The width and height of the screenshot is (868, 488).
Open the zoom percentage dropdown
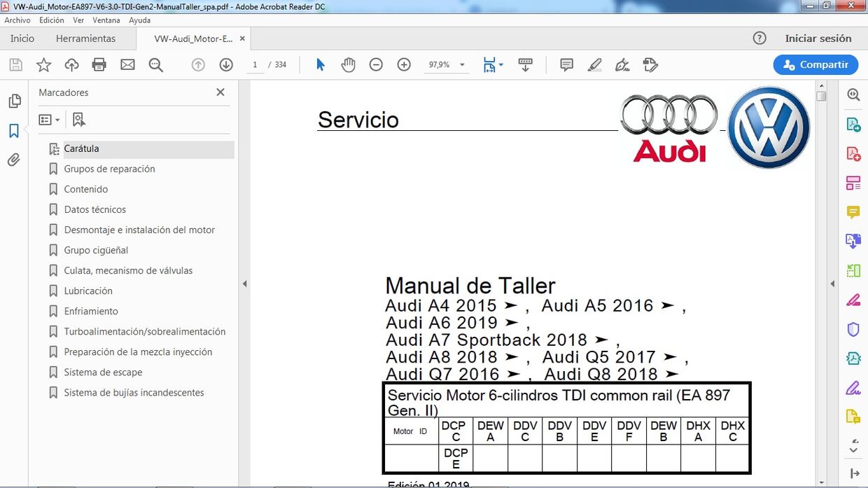pos(462,64)
